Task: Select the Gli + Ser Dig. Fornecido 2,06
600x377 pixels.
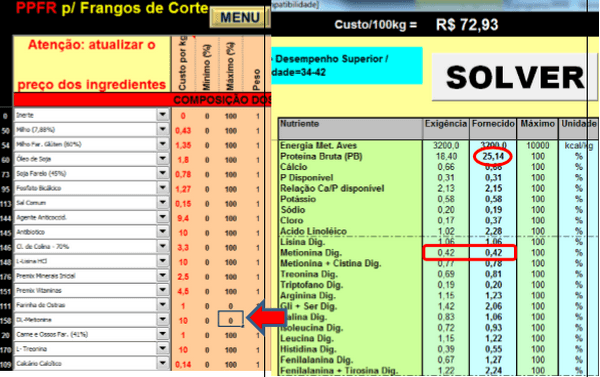Action: tap(493, 306)
